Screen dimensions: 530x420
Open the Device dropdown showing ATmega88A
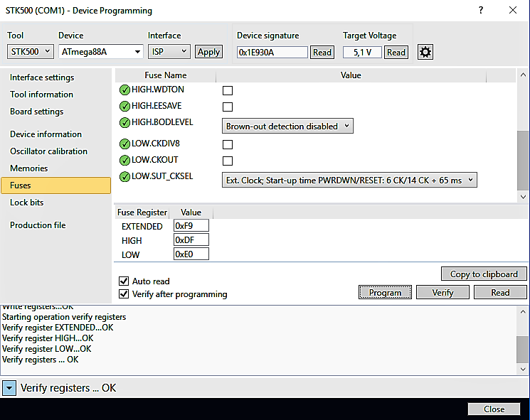point(101,52)
